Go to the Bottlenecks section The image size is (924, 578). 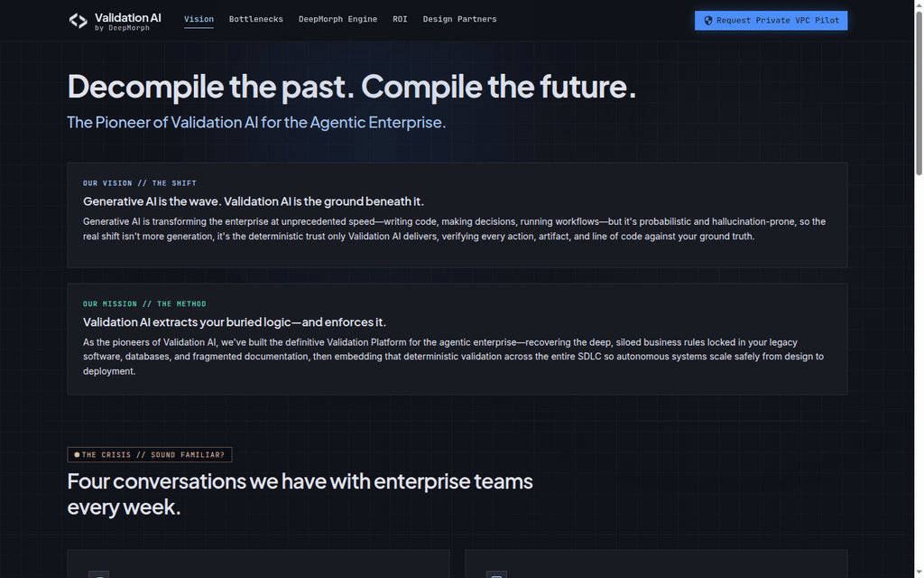(255, 20)
